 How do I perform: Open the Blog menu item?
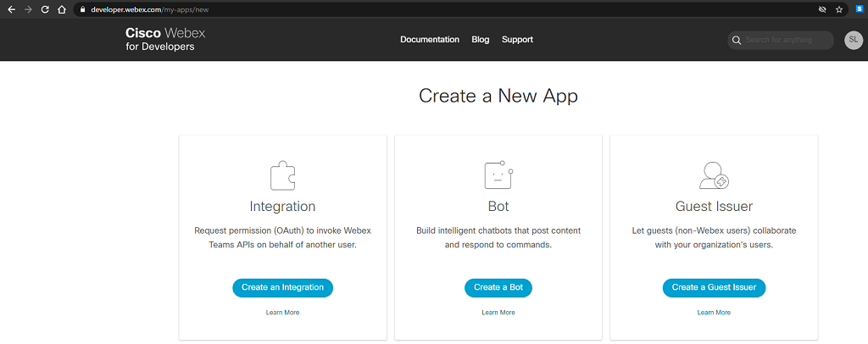(481, 40)
